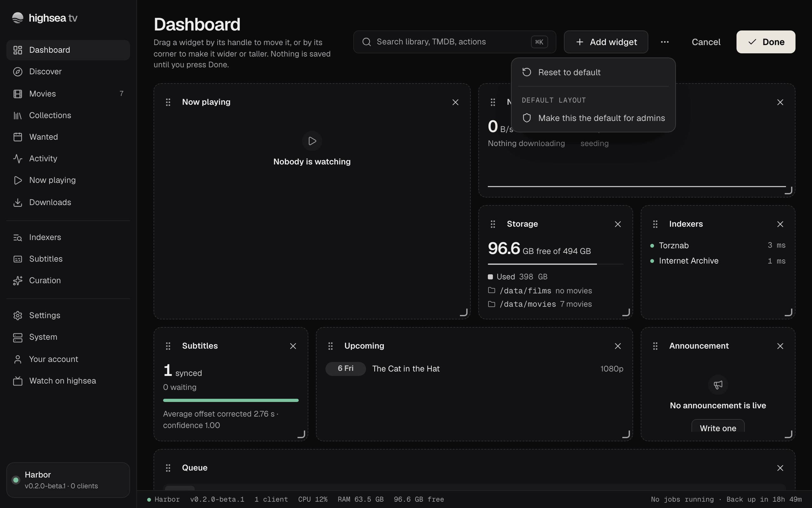This screenshot has height=508, width=812.
Task: Click the Queue widget drag handle
Action: [168, 468]
